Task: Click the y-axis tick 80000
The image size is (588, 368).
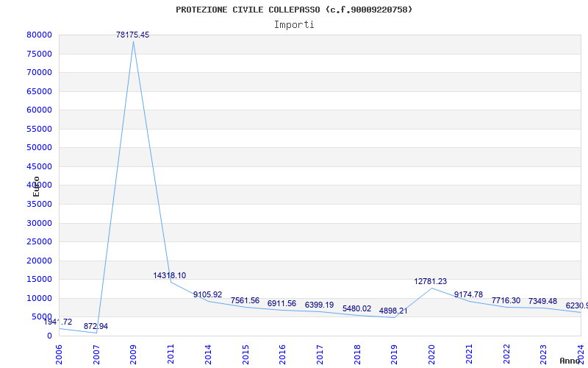Action: (39, 35)
